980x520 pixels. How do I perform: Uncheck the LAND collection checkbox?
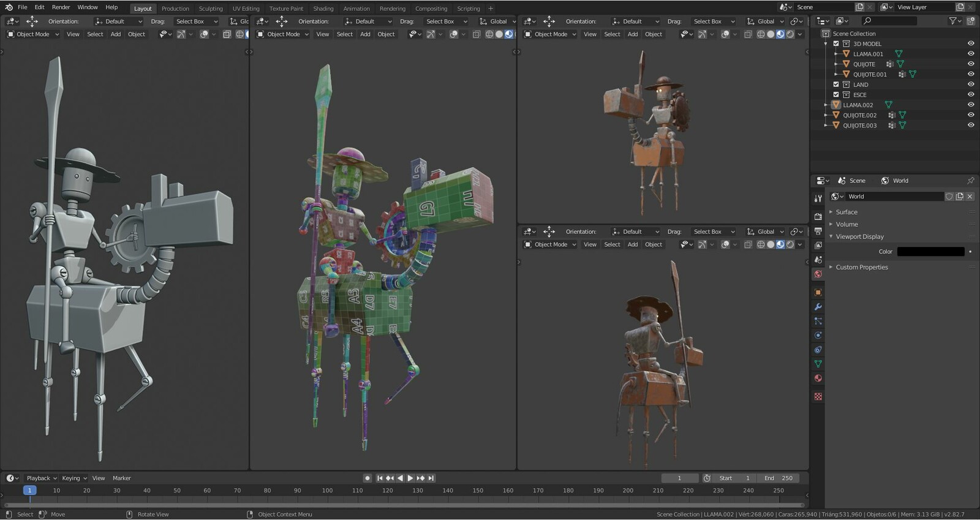(836, 85)
